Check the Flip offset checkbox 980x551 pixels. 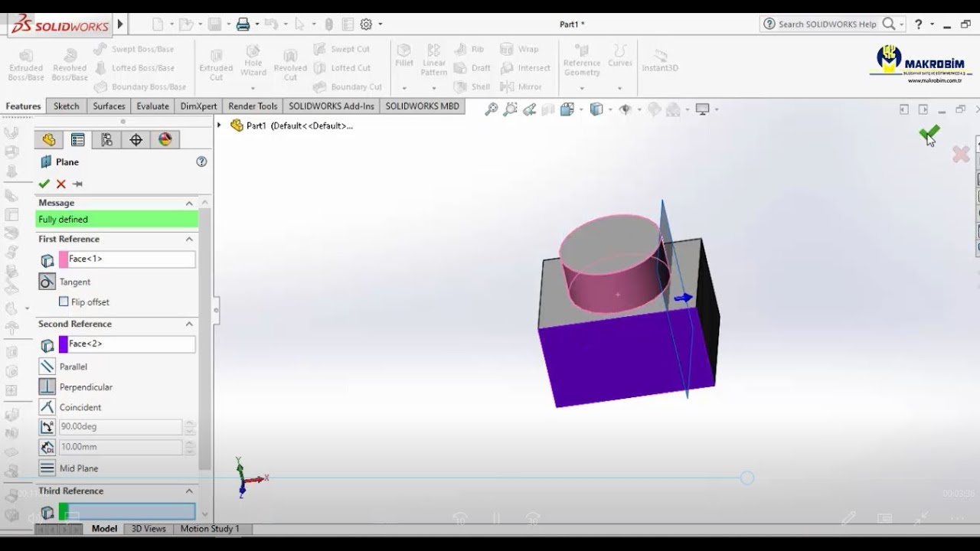coord(64,302)
